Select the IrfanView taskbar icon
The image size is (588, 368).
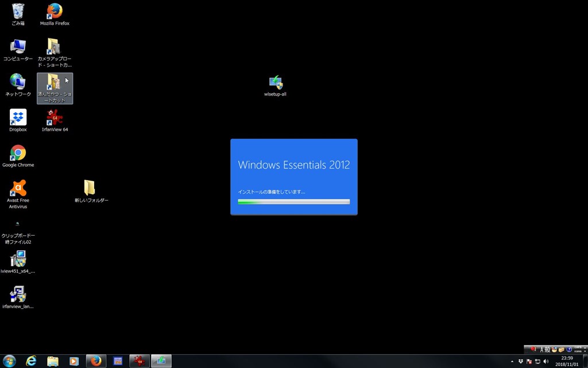140,361
